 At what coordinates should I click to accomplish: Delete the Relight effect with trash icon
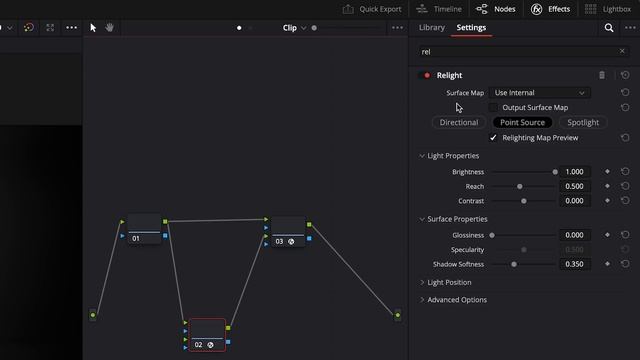click(x=602, y=75)
